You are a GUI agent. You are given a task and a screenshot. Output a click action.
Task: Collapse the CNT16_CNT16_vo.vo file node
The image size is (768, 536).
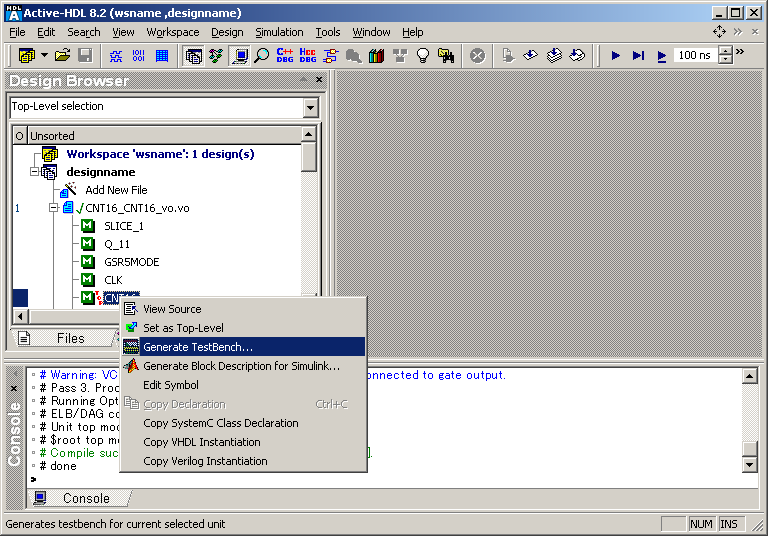click(53, 208)
